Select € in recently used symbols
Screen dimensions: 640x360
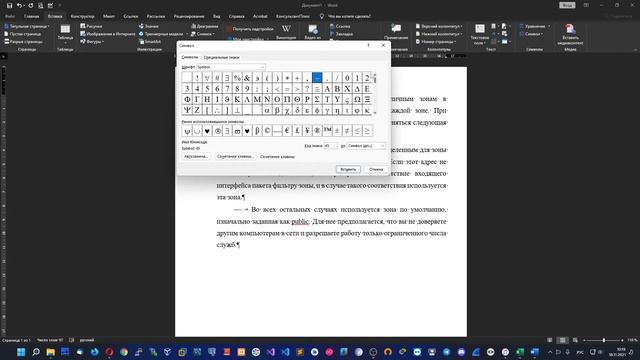pyautogui.click(x=287, y=131)
